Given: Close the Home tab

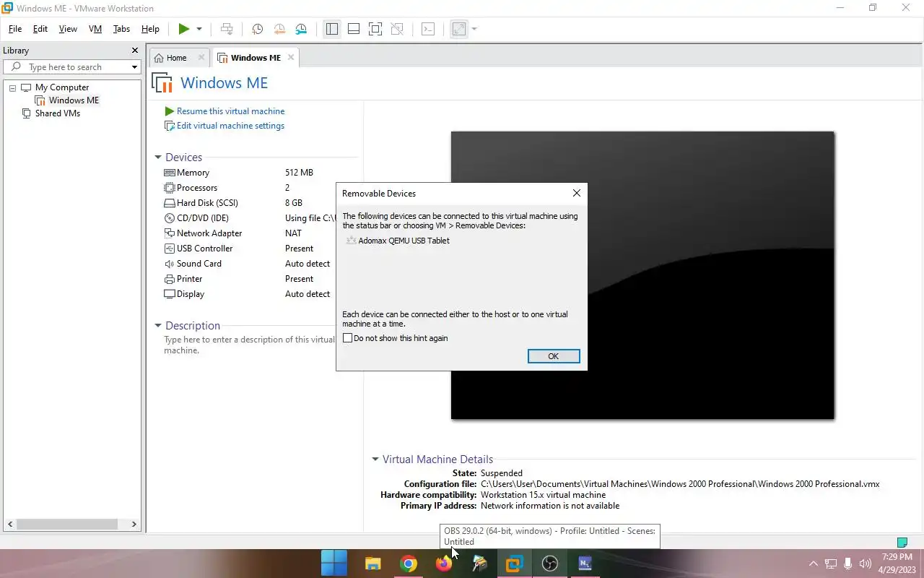Looking at the screenshot, I should coord(201,57).
